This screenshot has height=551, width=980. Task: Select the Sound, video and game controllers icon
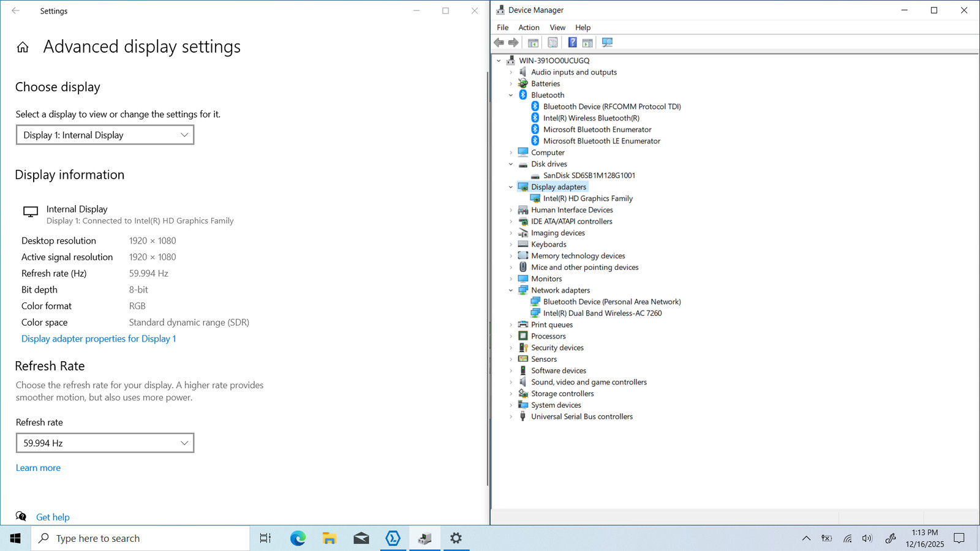[523, 382]
